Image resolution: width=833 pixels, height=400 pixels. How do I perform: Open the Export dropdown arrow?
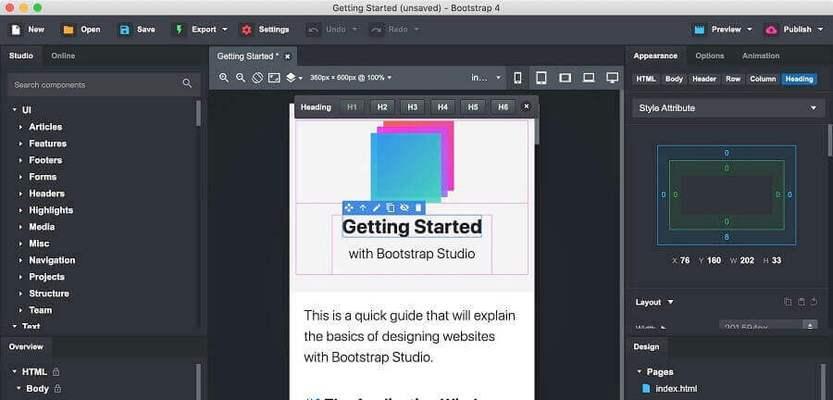[224, 30]
